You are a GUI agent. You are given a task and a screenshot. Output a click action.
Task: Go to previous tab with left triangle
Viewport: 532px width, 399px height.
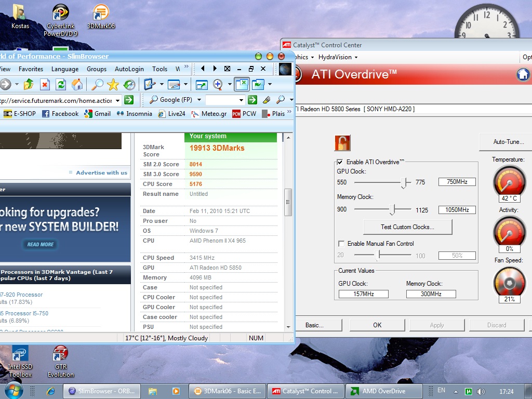(x=203, y=69)
